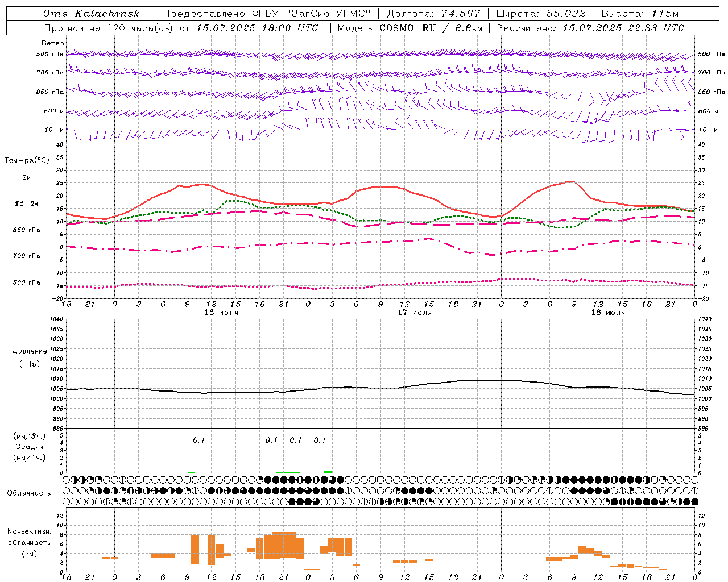Screen dimensions: 728x582
Task: Click the 'Рассчитано: 15.07.2025 22:38 UTC' text
Action: coord(590,28)
